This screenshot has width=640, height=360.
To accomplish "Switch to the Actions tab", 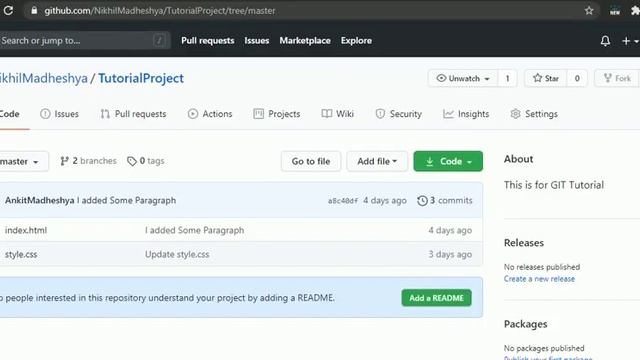I will tap(210, 114).
